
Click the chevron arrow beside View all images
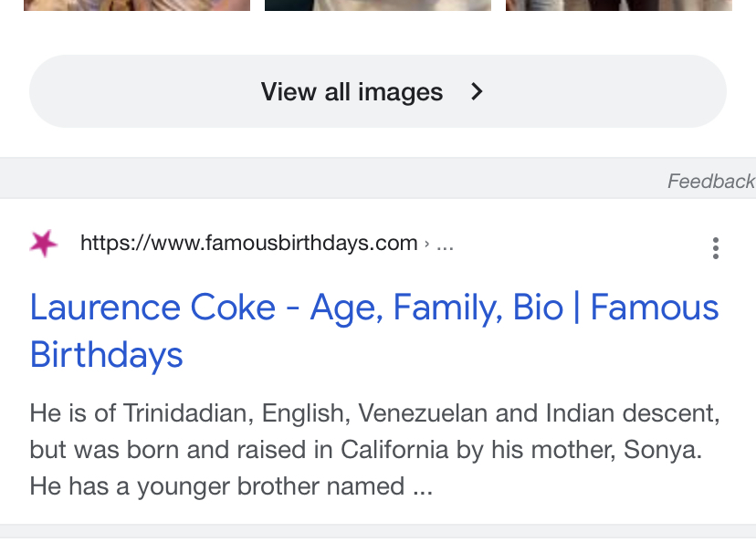[477, 91]
